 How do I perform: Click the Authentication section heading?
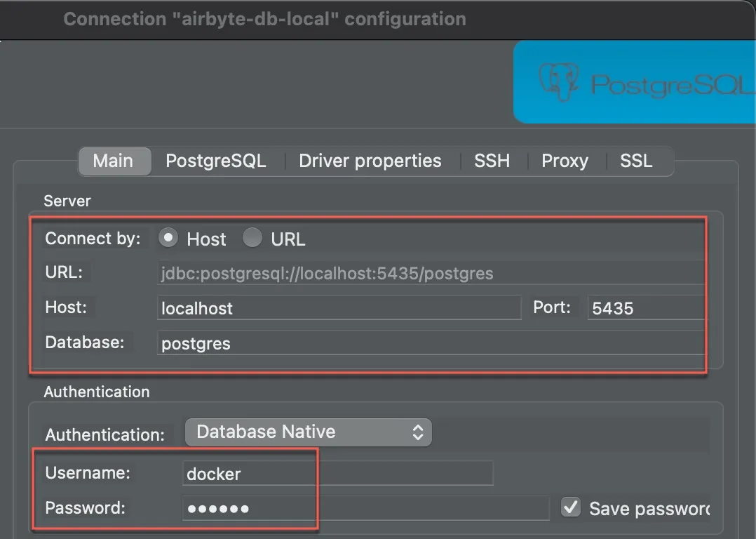97,392
